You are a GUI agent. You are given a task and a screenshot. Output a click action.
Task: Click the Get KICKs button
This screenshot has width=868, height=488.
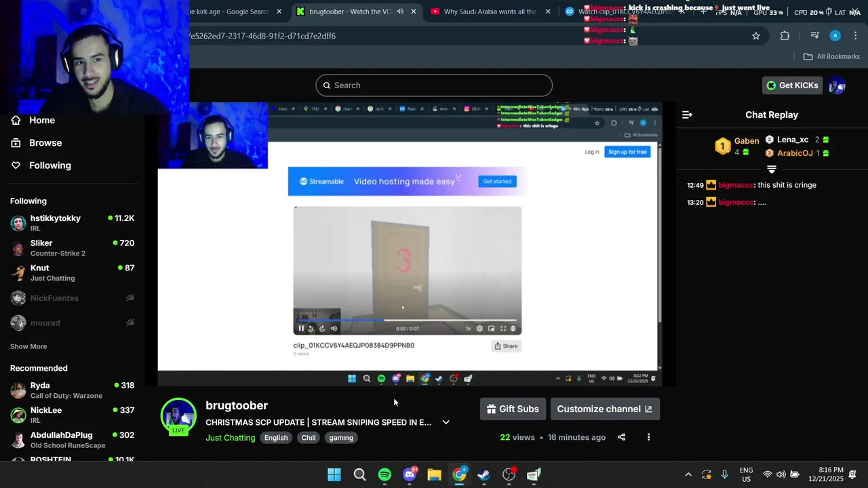point(792,85)
